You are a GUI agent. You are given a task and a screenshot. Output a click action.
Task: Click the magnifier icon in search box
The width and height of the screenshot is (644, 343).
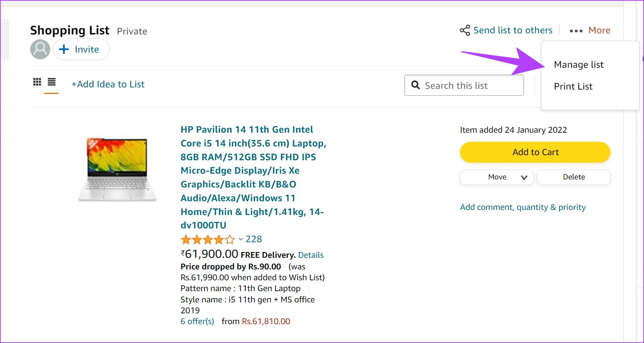416,85
